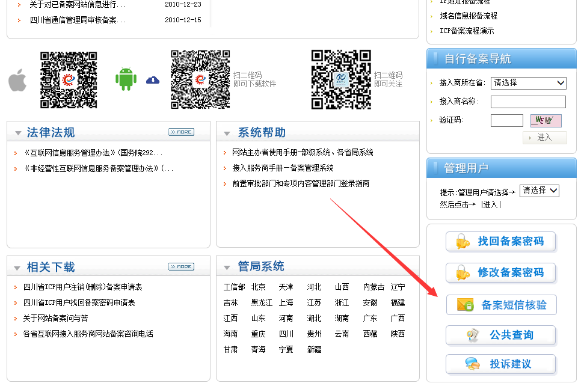The image size is (584, 392).
Task: Open 前置审批部门和专项内容管理部门登录指南 link
Action: coord(301,183)
